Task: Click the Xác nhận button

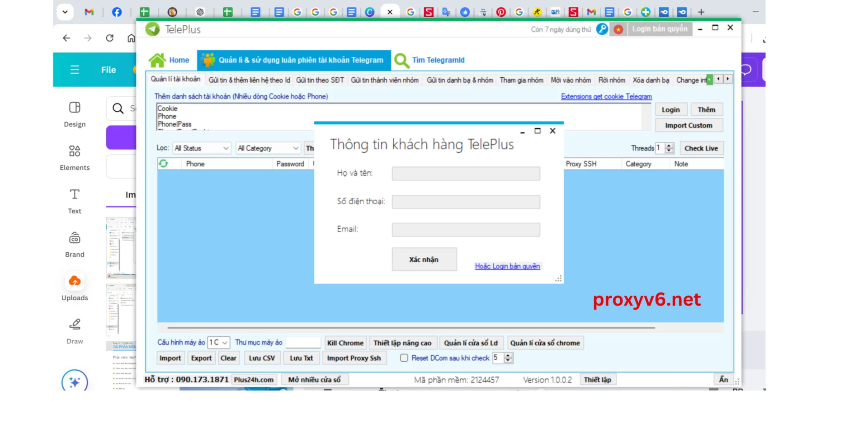Action: pos(424,259)
